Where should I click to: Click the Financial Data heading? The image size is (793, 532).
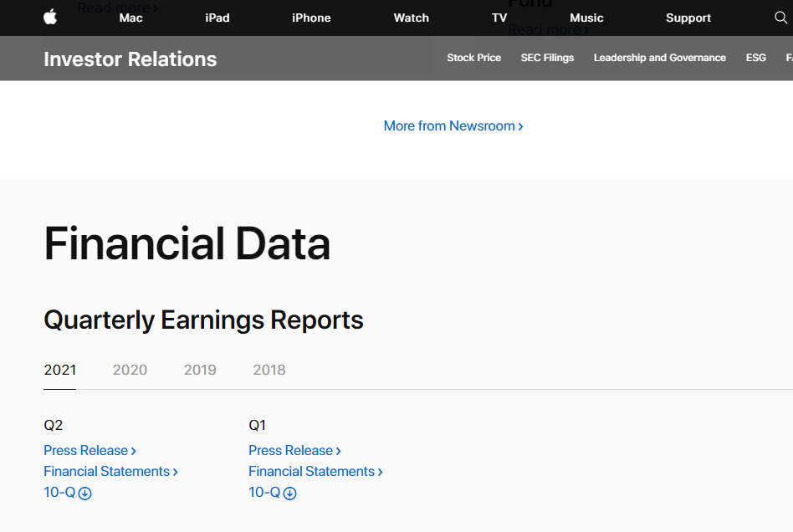tap(187, 243)
